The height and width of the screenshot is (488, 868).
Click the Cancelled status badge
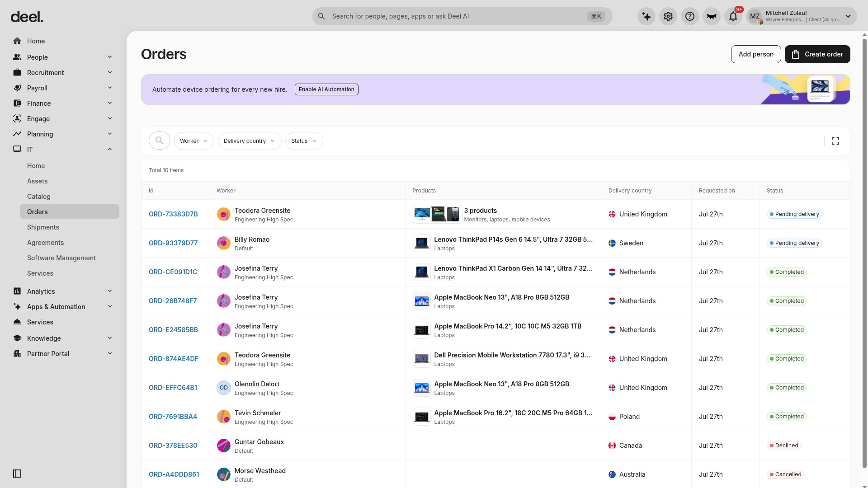[785, 474]
